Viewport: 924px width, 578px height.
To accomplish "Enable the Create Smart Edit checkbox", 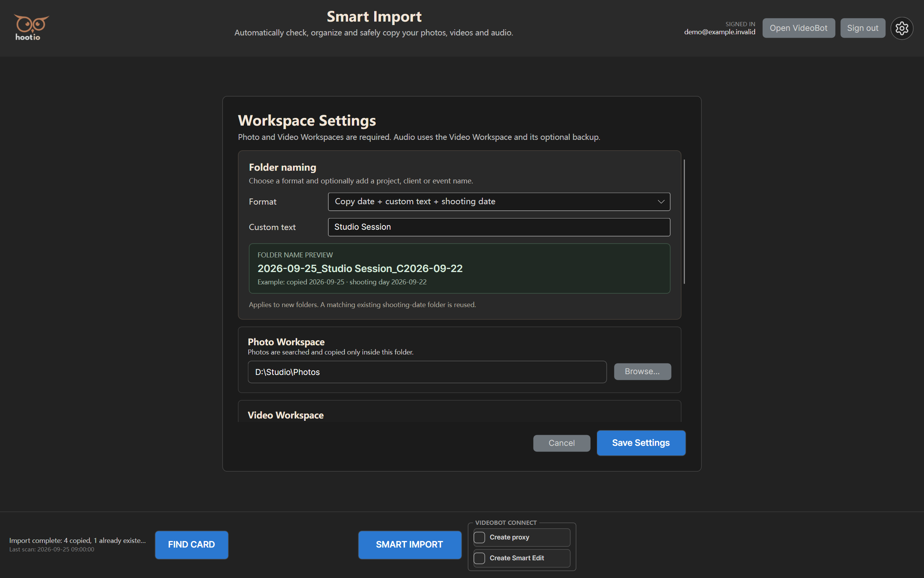I will (x=479, y=558).
